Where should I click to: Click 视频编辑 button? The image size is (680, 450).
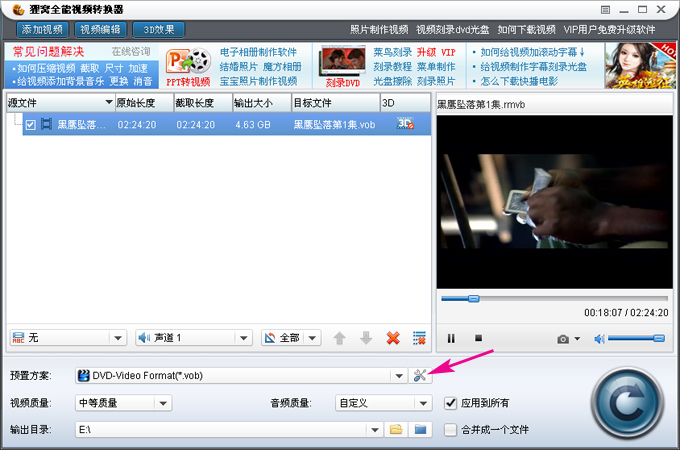click(x=100, y=29)
